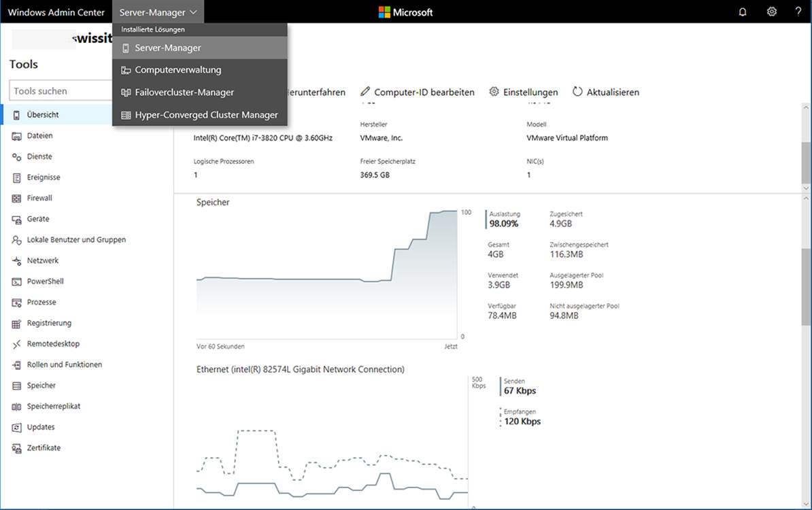This screenshot has height=510, width=812.
Task: Focus the Tools suchen search field
Action: click(x=61, y=90)
